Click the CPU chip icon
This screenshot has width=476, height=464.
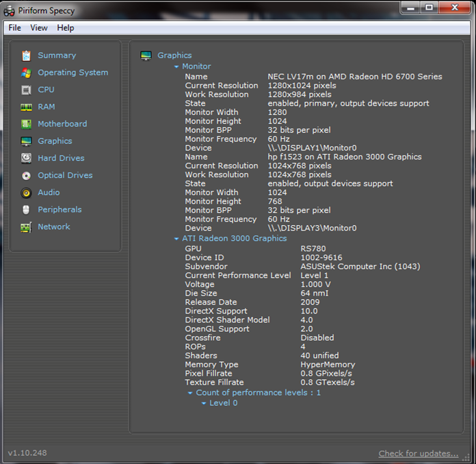click(27, 90)
